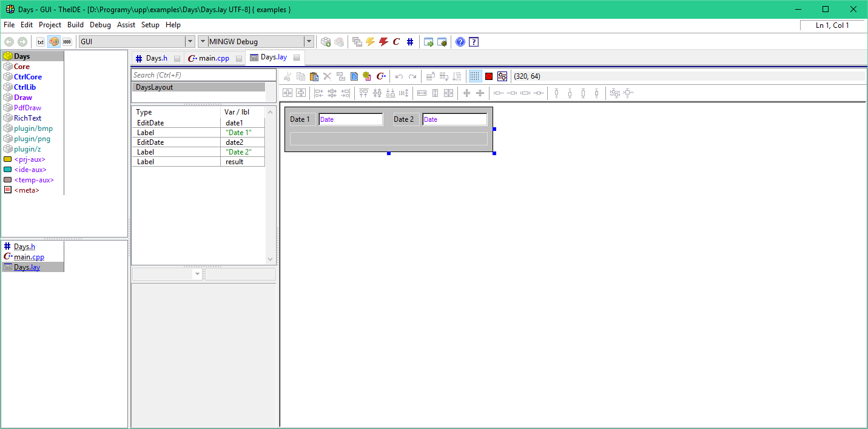
Task: Click the red lightning rebuild icon
Action: click(x=383, y=42)
